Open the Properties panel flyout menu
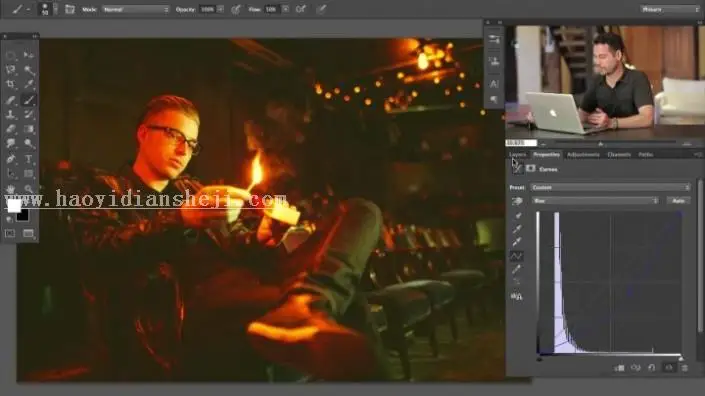This screenshot has width=705, height=396. [697, 155]
